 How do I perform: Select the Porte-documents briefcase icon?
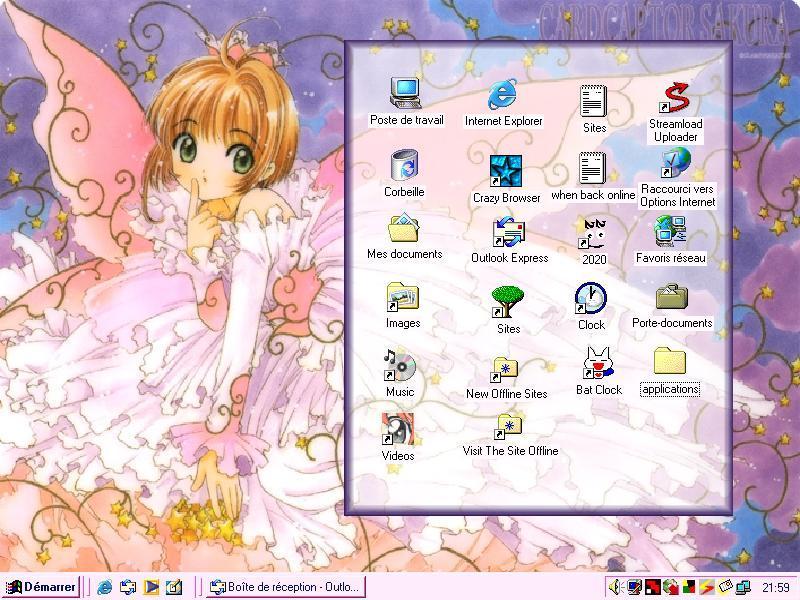pos(672,306)
